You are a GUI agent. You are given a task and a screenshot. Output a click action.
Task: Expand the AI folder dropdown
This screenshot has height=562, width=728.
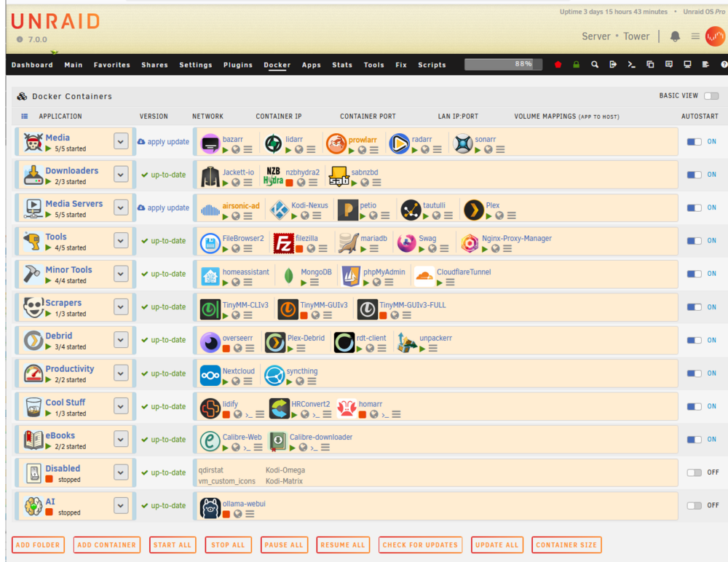tap(121, 505)
